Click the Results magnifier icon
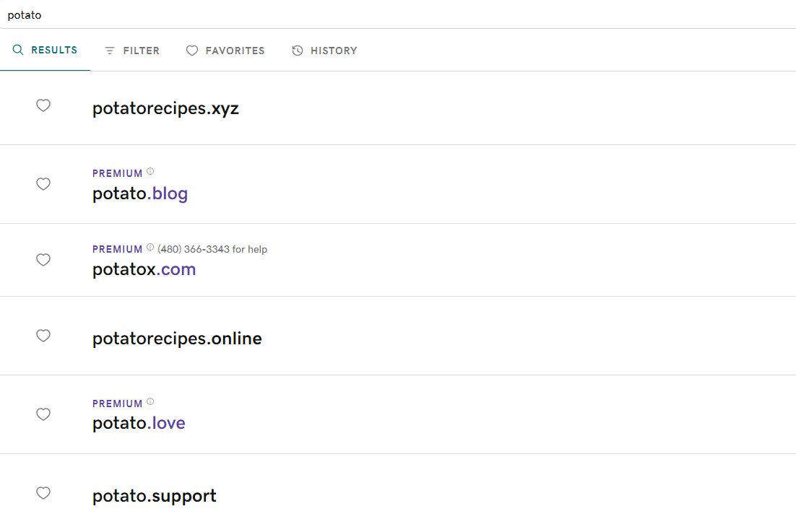This screenshot has width=796, height=532. point(18,50)
